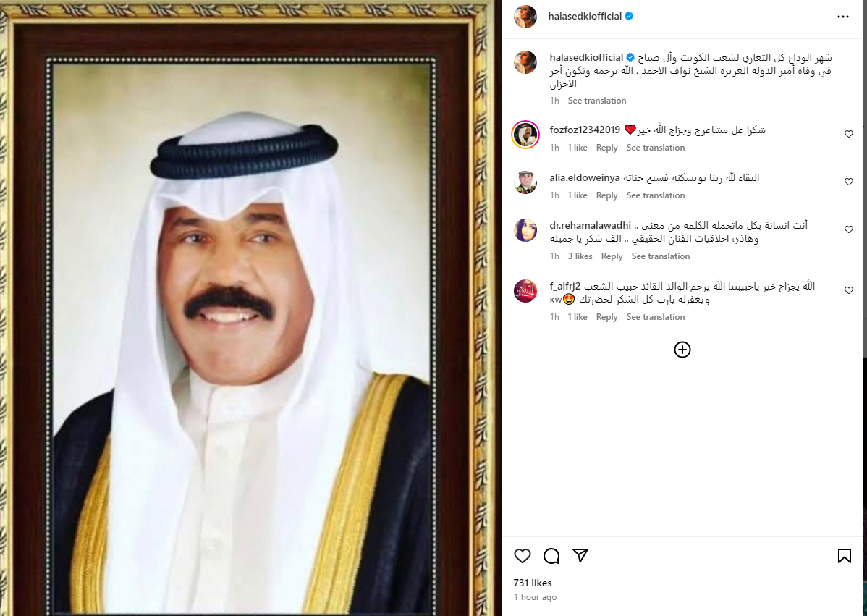Open the three-dot more options menu
Image resolution: width=867 pixels, height=616 pixels.
point(842,17)
